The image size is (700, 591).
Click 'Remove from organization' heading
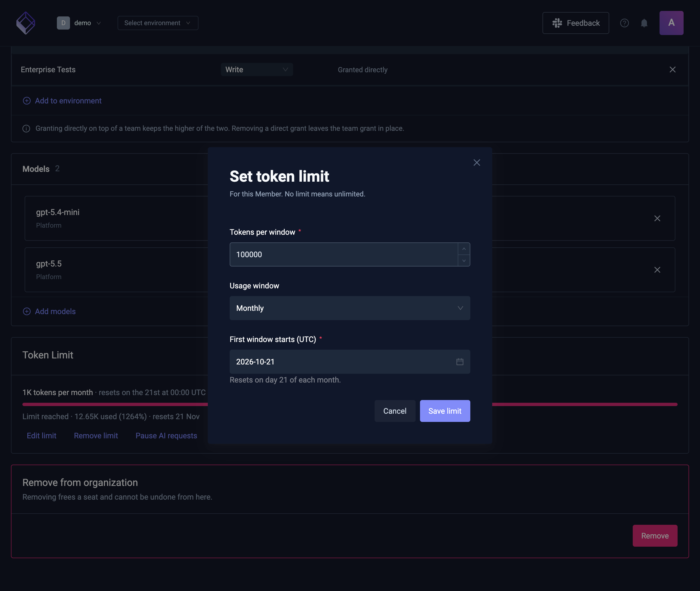(80, 483)
